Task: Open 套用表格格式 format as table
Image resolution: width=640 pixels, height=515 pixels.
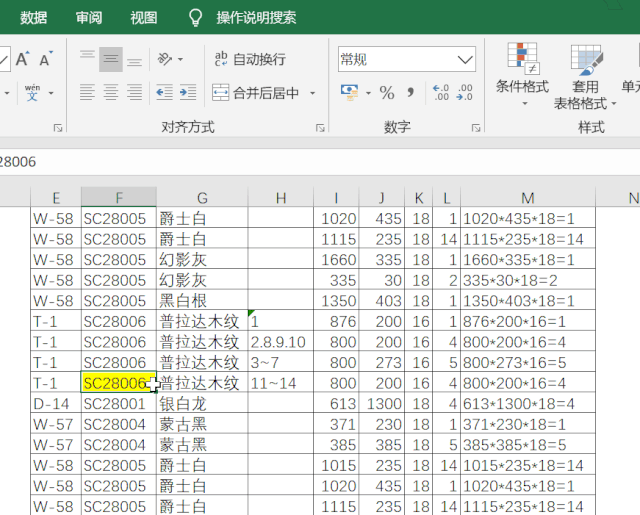Action: [x=584, y=77]
